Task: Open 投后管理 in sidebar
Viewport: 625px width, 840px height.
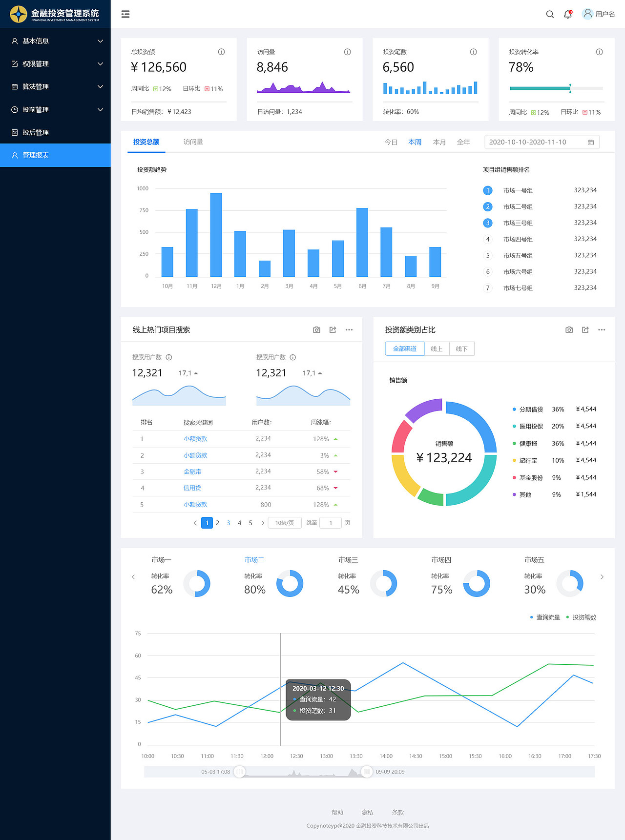Action: (55, 132)
